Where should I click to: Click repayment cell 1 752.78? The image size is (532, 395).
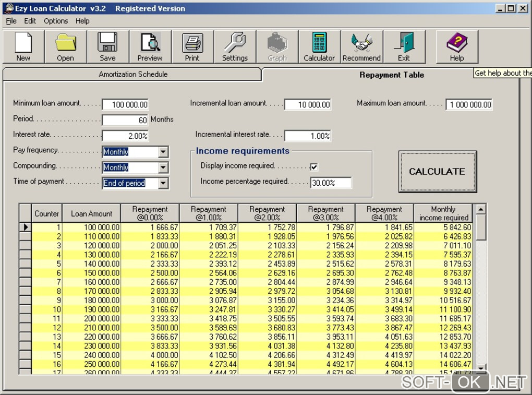268,227
